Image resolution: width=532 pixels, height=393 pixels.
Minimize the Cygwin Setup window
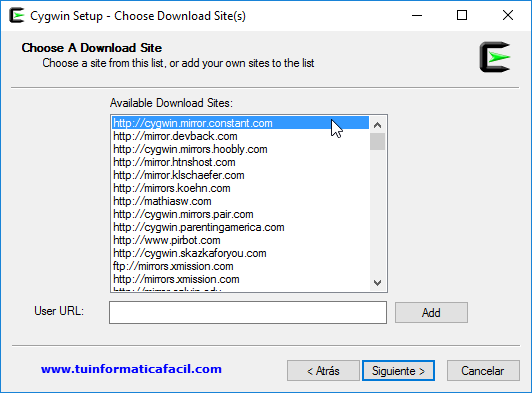click(x=417, y=16)
